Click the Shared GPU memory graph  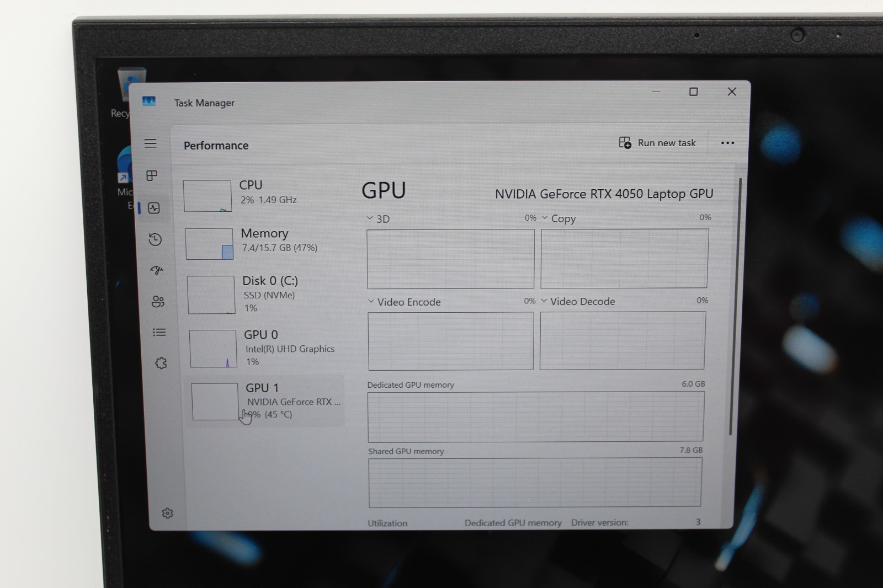coord(535,482)
